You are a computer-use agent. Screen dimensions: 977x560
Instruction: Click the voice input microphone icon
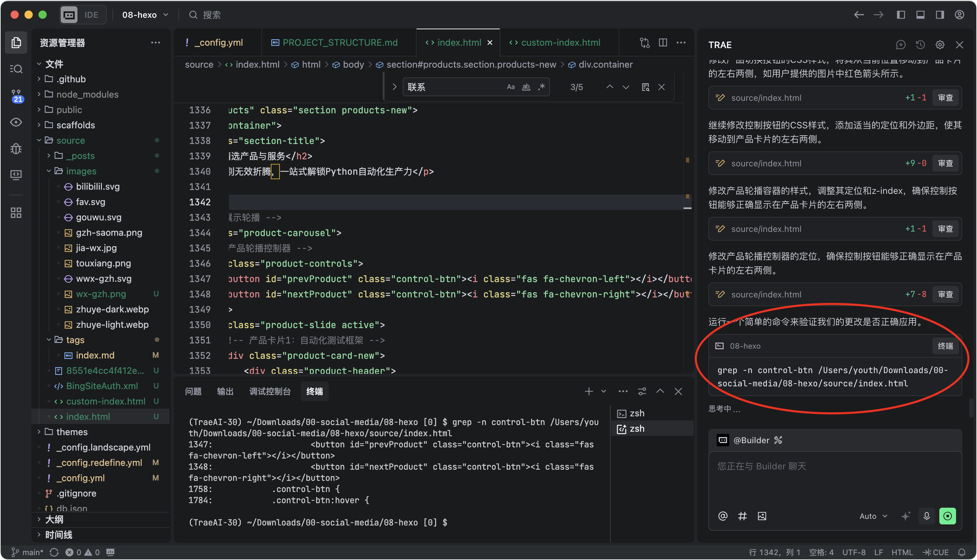pos(926,516)
